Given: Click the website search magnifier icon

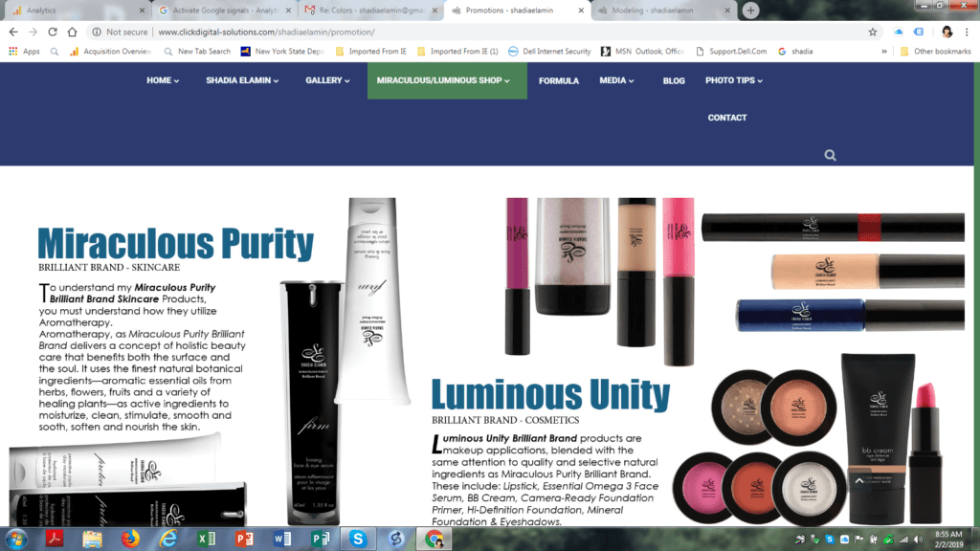Looking at the screenshot, I should click(x=830, y=156).
